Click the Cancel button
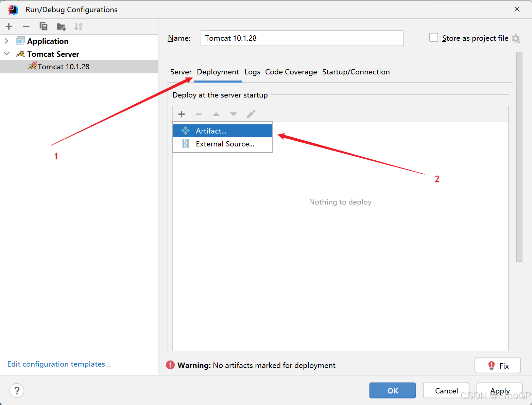 446,390
